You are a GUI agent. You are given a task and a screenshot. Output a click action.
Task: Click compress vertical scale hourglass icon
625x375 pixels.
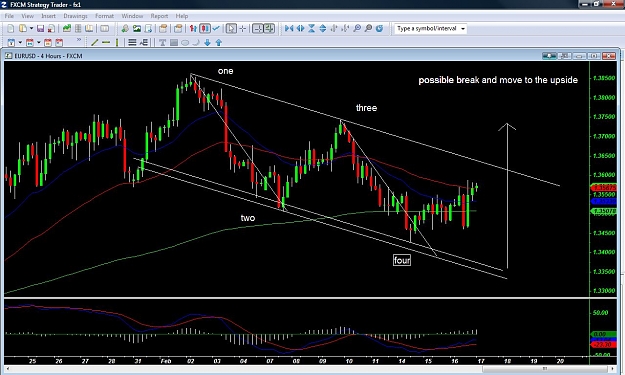[312, 28]
